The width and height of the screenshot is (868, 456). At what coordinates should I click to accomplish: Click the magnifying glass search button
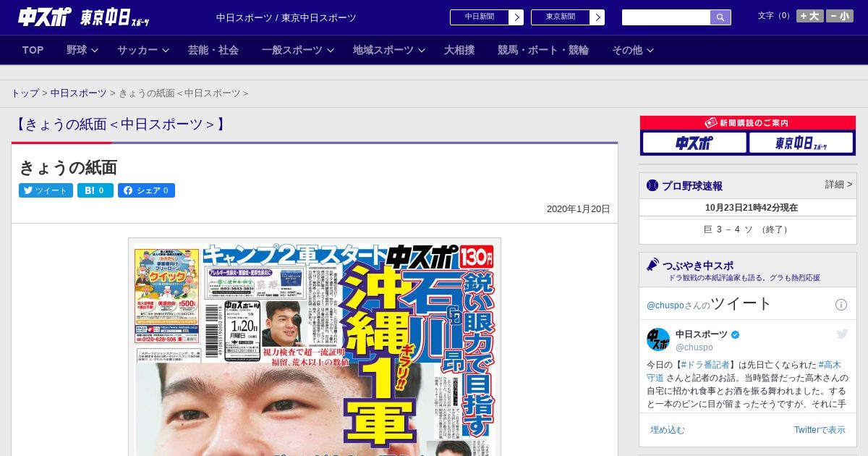tap(720, 17)
